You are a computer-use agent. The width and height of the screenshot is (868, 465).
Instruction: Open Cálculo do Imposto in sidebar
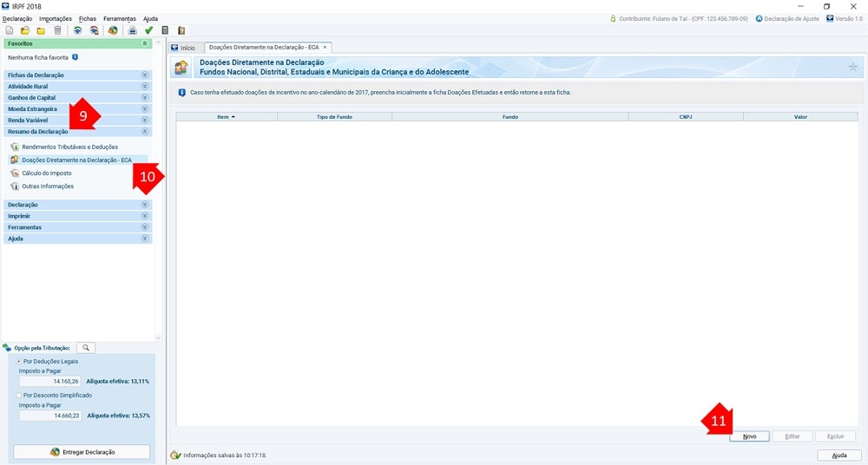tap(46, 174)
